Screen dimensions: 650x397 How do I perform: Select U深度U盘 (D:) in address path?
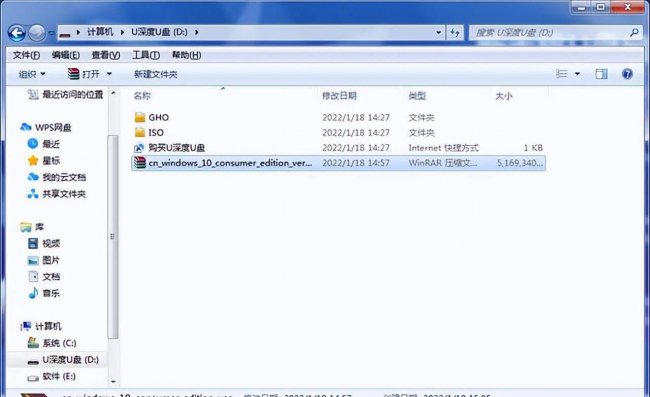click(159, 32)
